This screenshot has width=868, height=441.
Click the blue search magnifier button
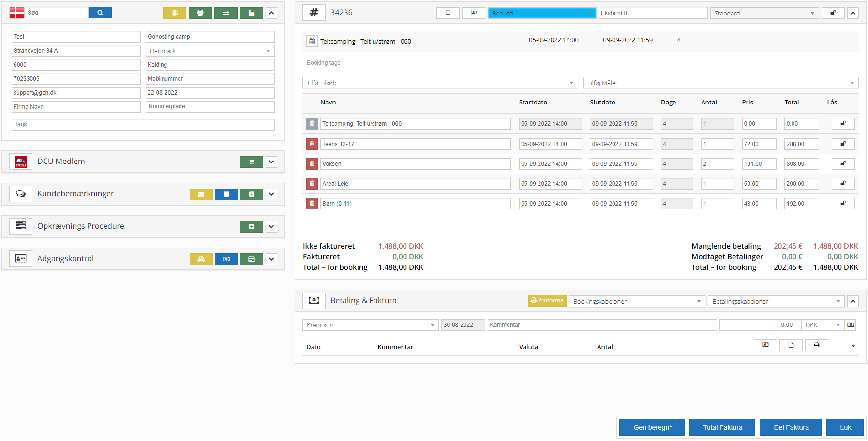pyautogui.click(x=100, y=13)
